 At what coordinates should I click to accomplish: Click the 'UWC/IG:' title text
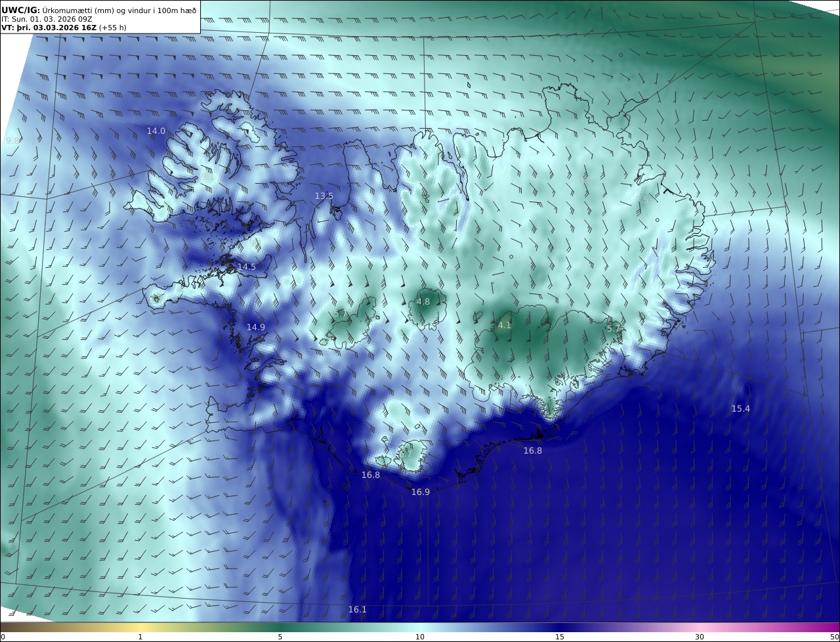[20, 10]
